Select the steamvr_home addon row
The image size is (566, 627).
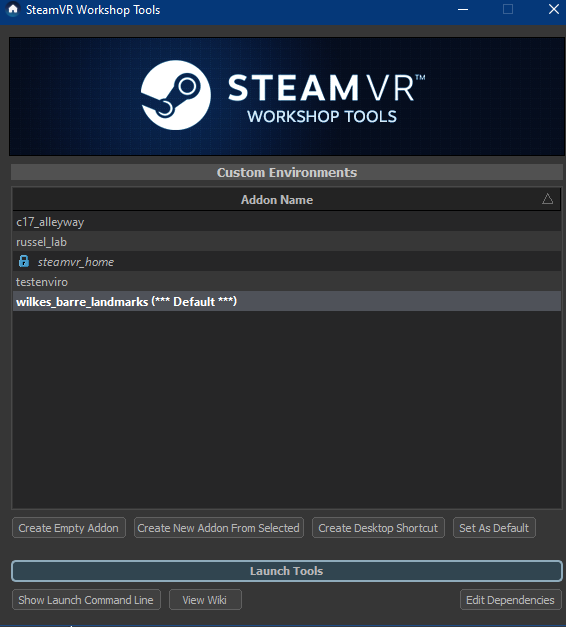click(286, 262)
